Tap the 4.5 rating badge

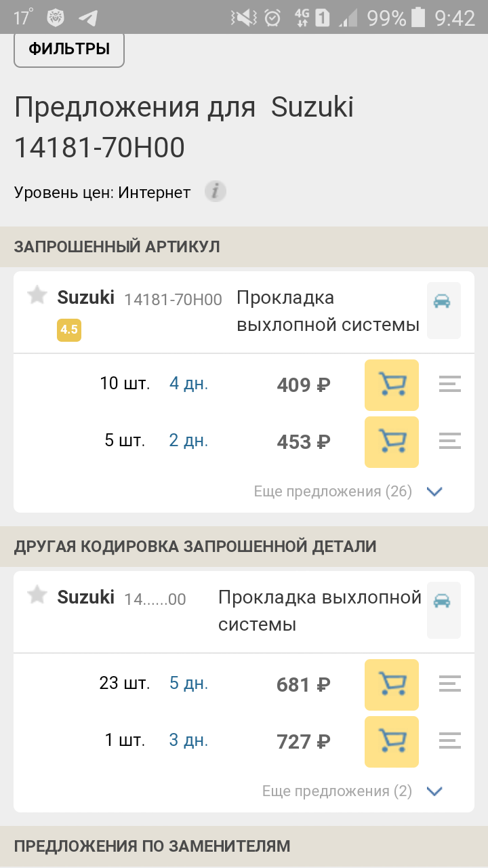[69, 330]
